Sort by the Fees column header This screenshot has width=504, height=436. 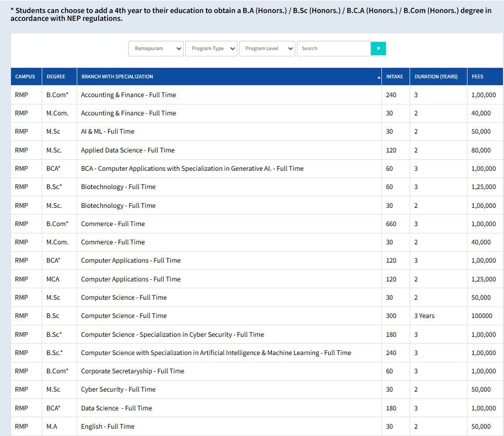(477, 77)
